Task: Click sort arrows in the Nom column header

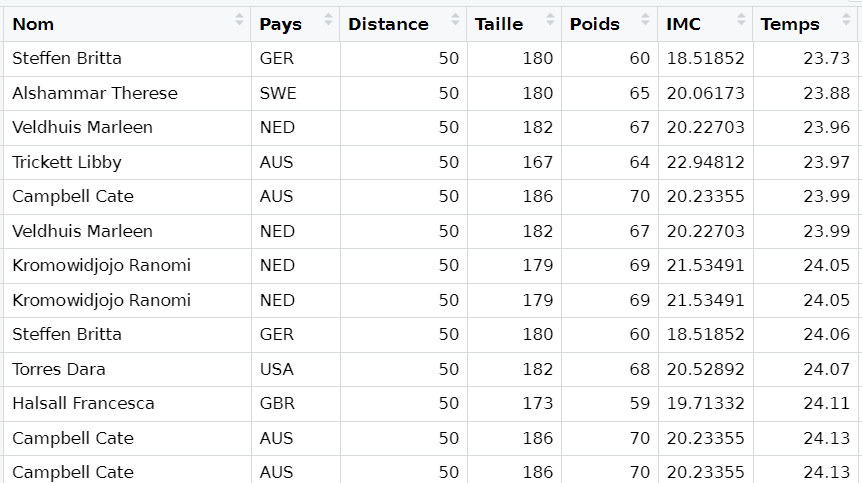Action: coord(239,20)
